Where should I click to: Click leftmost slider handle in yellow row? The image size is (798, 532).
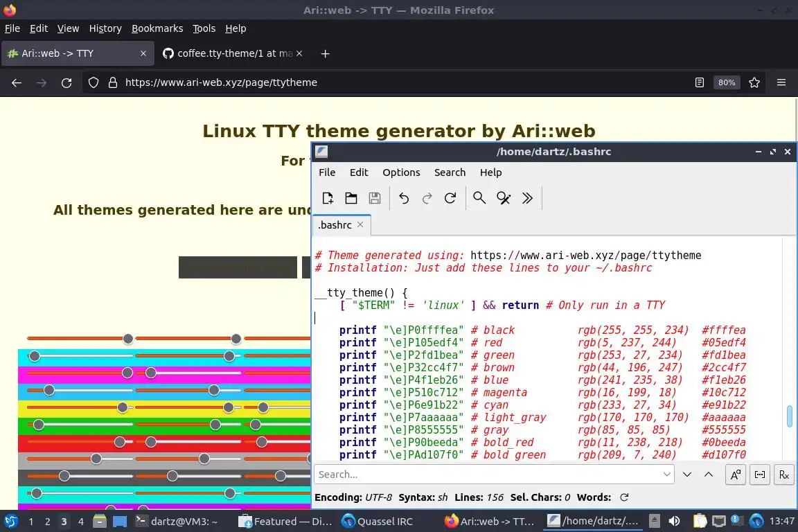point(123,407)
